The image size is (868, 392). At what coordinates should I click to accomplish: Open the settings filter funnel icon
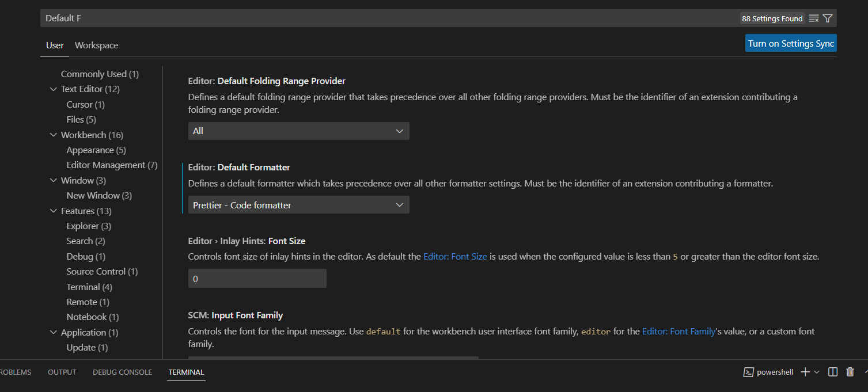[x=828, y=18]
